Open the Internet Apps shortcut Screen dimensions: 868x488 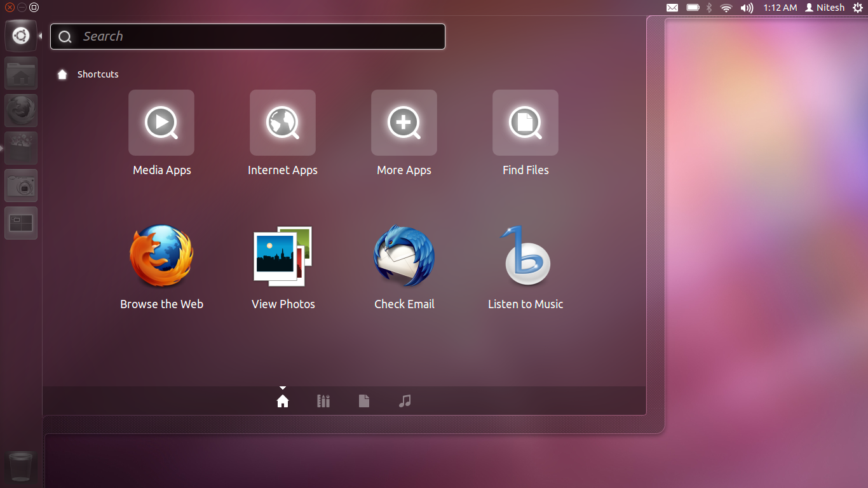click(x=283, y=123)
